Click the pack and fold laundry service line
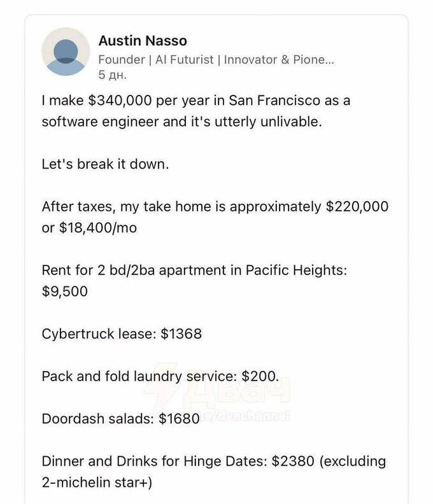The width and height of the screenshot is (433, 504). pyautogui.click(x=160, y=375)
